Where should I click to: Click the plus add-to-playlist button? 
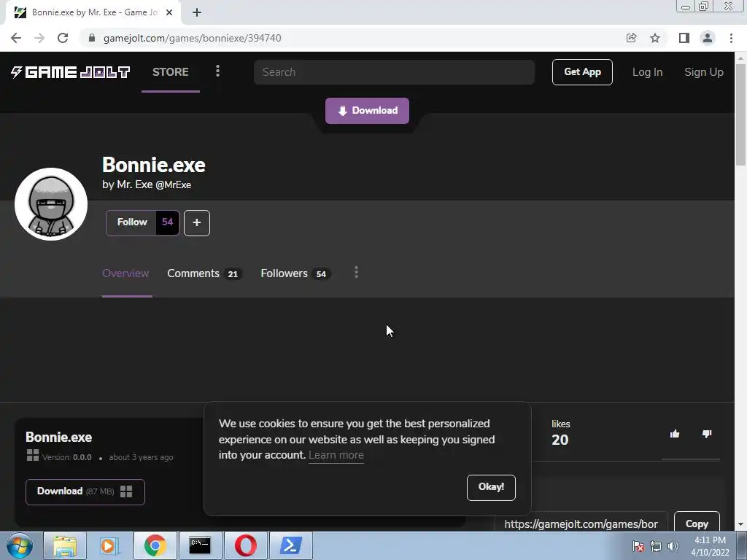coord(197,222)
